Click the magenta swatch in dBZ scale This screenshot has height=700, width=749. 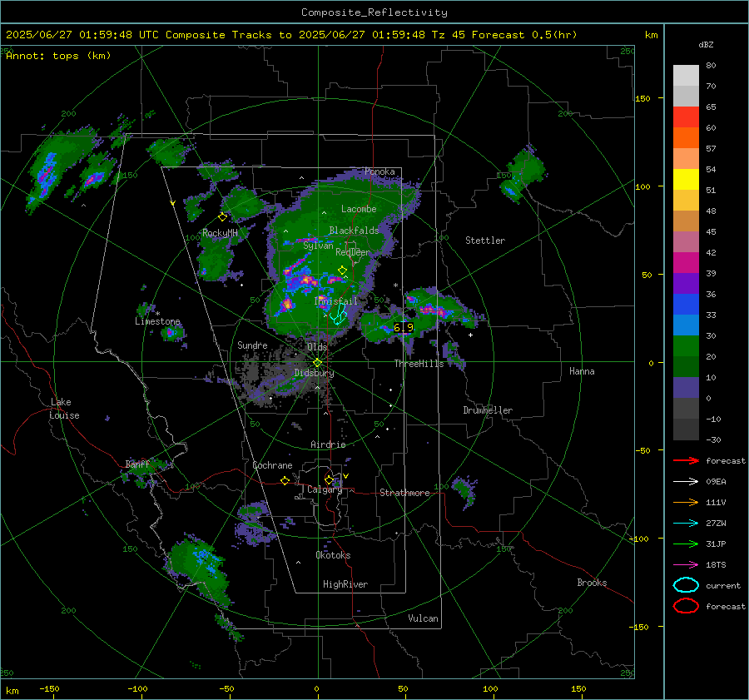click(x=686, y=263)
